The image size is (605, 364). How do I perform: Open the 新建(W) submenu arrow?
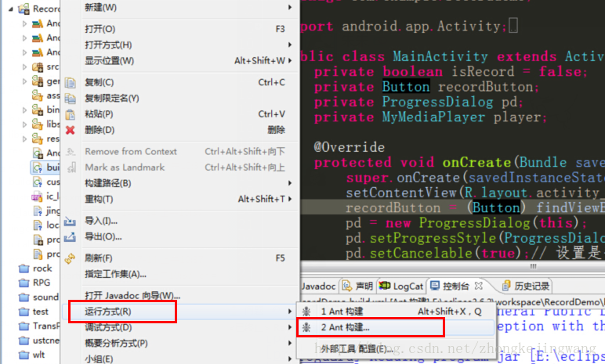(289, 7)
